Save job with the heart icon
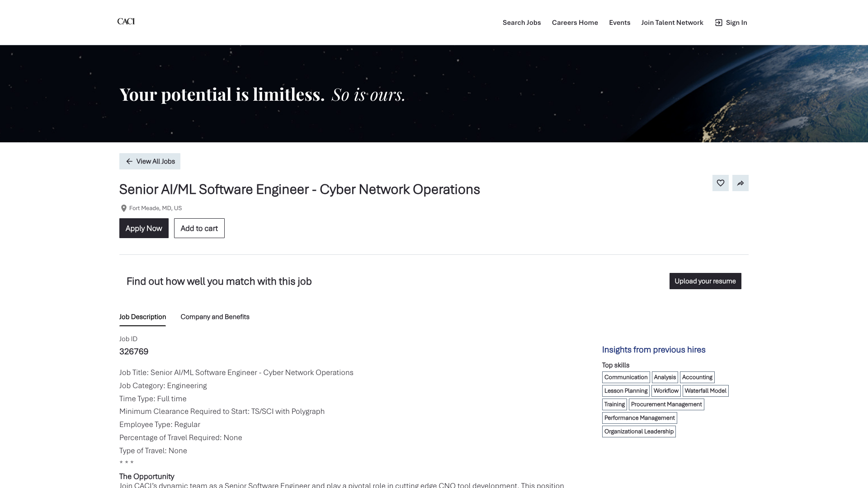 [721, 183]
